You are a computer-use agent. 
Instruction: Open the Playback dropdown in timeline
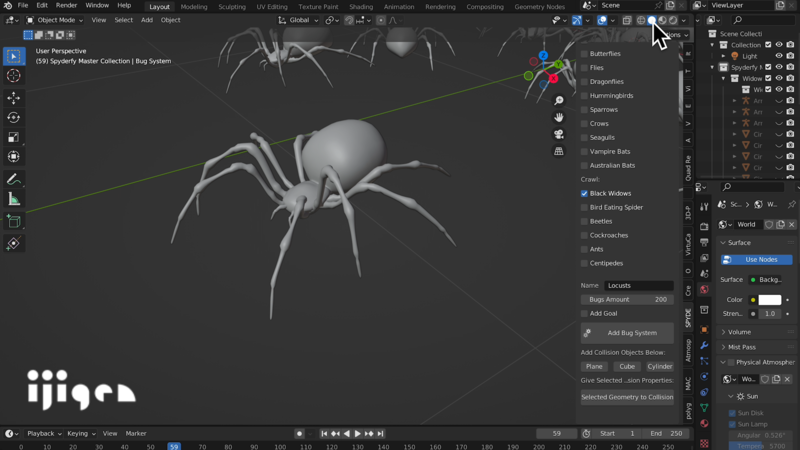[44, 434]
